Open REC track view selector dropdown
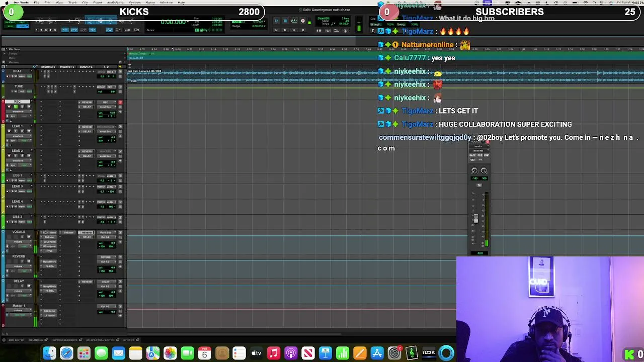This screenshot has height=362, width=644. click(19, 112)
